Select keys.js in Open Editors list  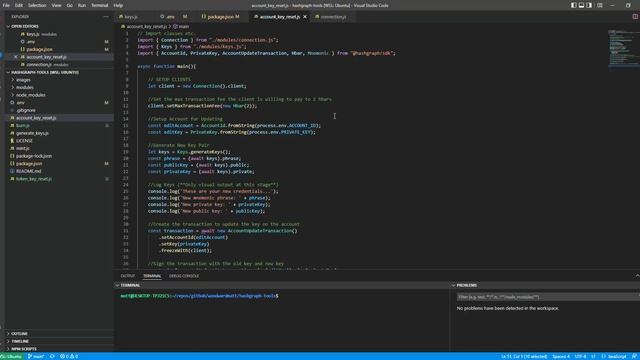point(33,34)
